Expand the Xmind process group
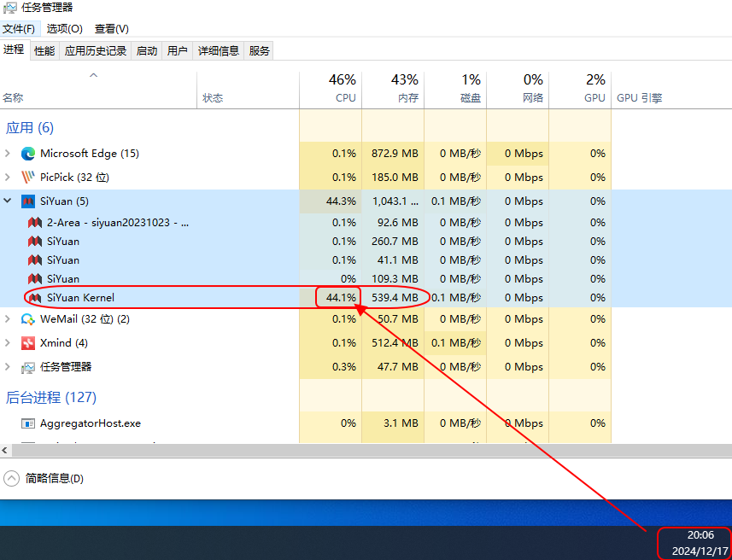This screenshot has height=560, width=732. tap(8, 343)
